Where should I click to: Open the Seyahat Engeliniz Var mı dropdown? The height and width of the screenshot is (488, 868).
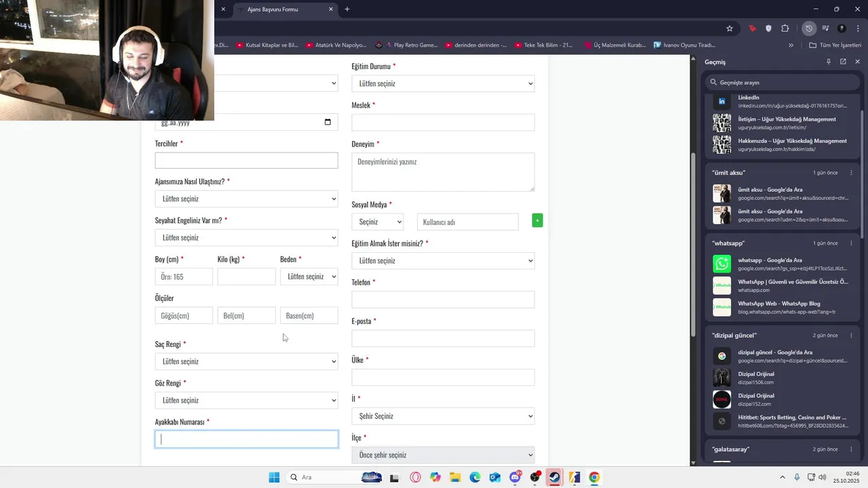pos(246,237)
